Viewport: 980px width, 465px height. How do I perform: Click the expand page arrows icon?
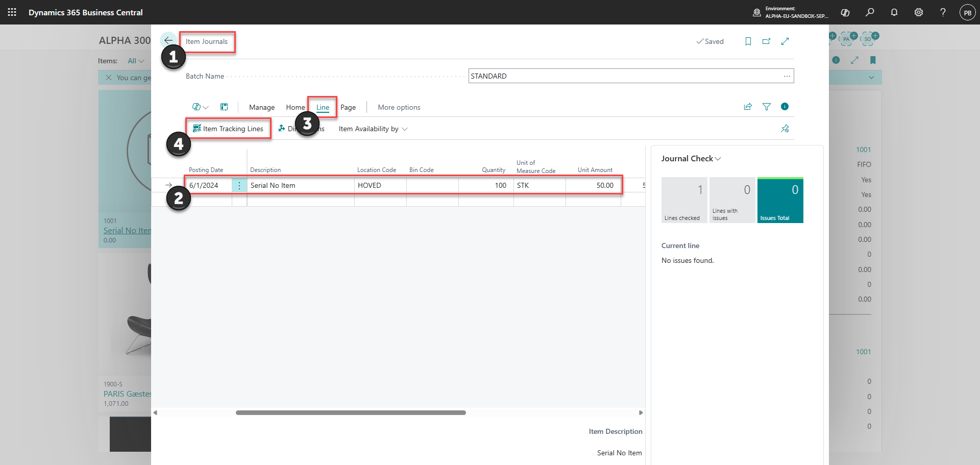point(785,41)
